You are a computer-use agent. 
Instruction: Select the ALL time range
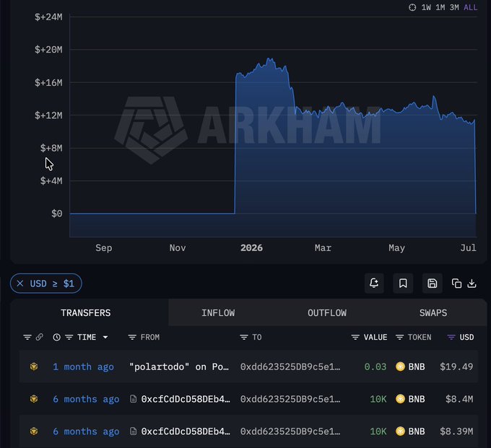(x=470, y=7)
